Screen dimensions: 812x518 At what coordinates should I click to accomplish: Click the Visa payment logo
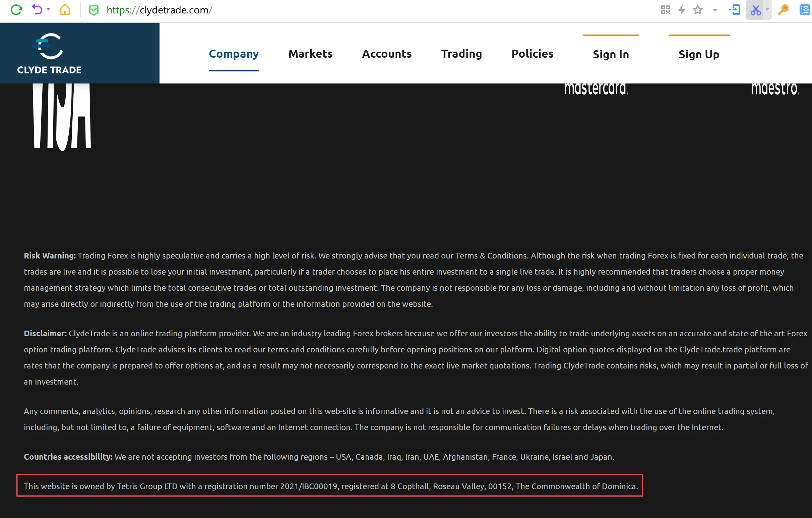click(62, 117)
